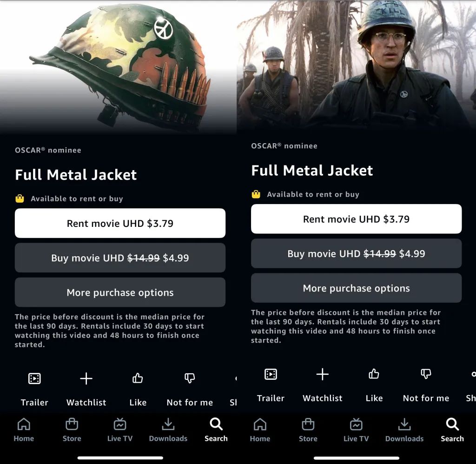Select Search in the right navigation bar
Image resolution: width=476 pixels, height=464 pixels.
pos(452,430)
